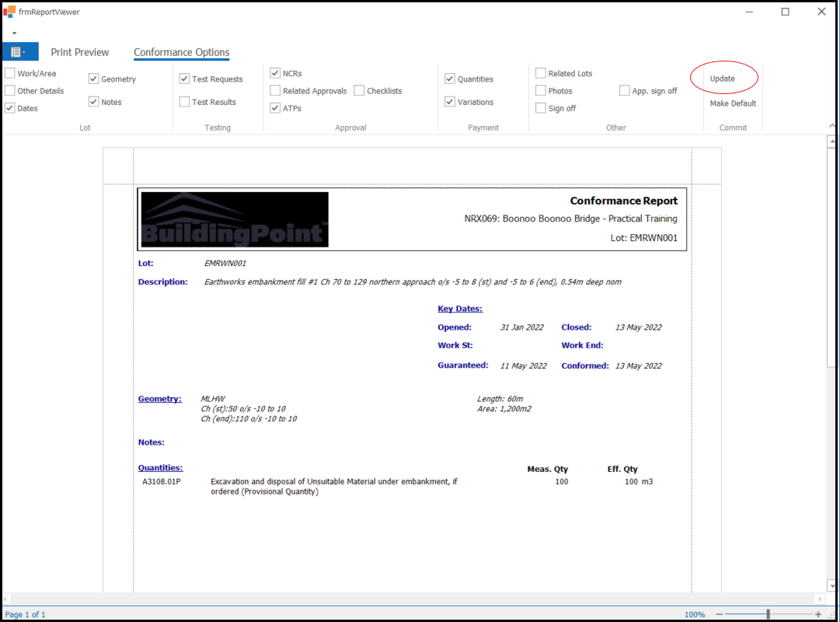This screenshot has width=840, height=622.
Task: Click the vertical scrollbar down arrow
Action: click(x=832, y=585)
